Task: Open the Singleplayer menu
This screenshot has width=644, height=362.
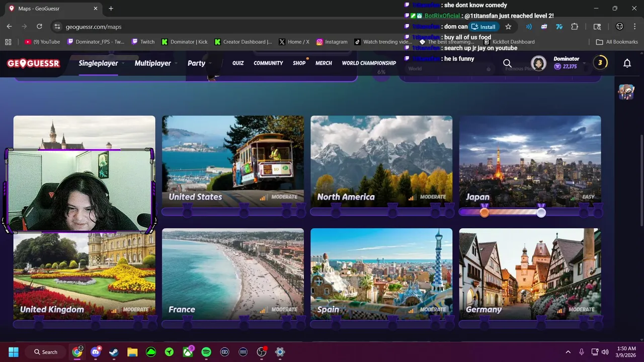Action: [98, 63]
